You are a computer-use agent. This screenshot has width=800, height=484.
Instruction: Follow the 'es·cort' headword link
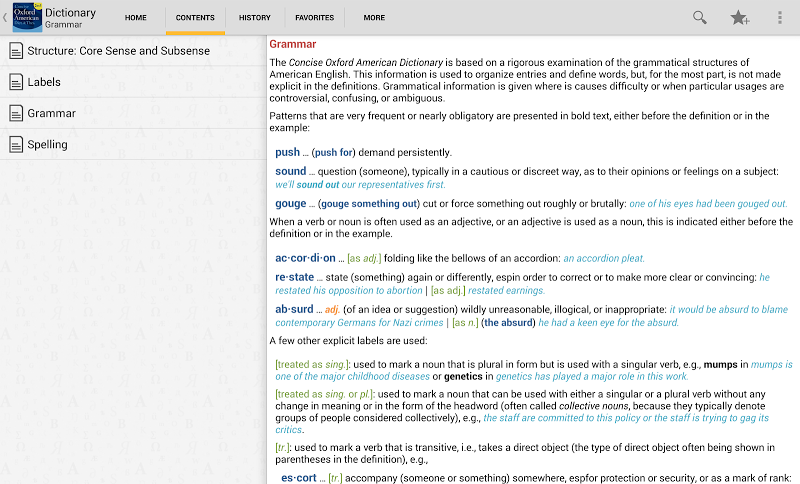[299, 478]
